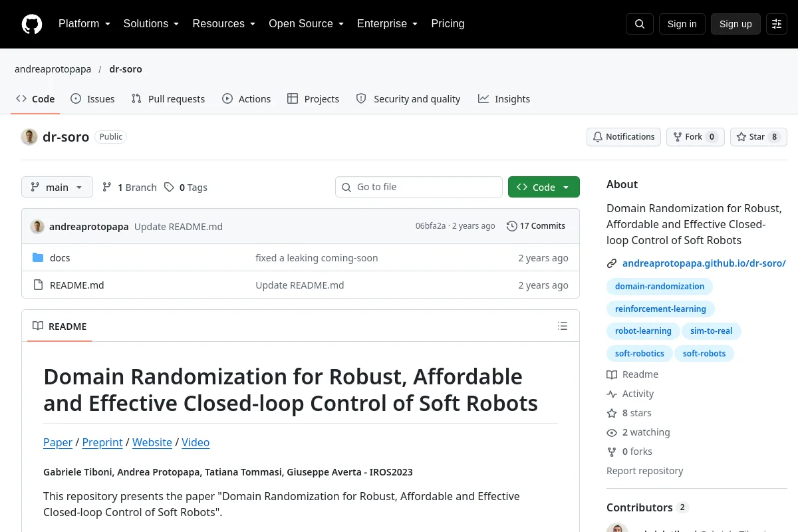
Task: Star the dr-soro repository
Action: (759, 137)
